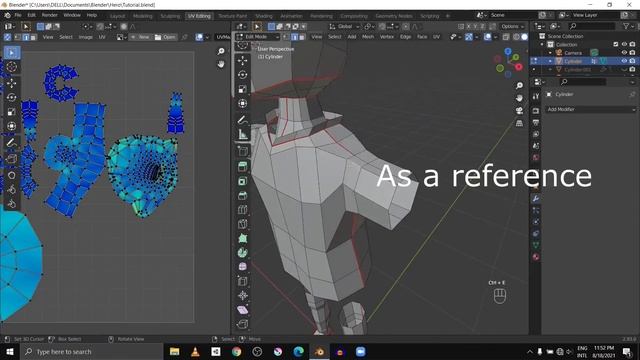Select the Move tool in 3D viewport toolbar
This screenshot has width=640, height=360.
click(x=242, y=60)
